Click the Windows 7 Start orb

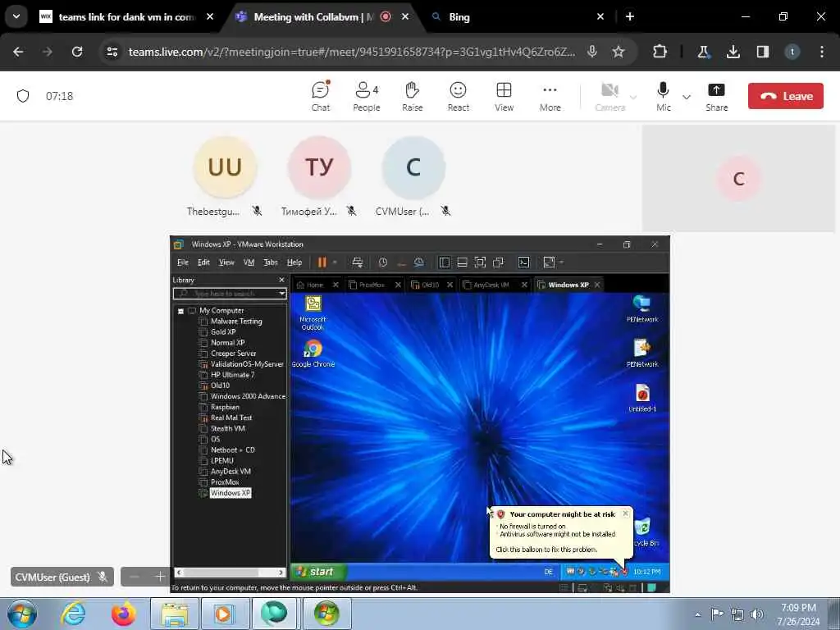(22, 614)
